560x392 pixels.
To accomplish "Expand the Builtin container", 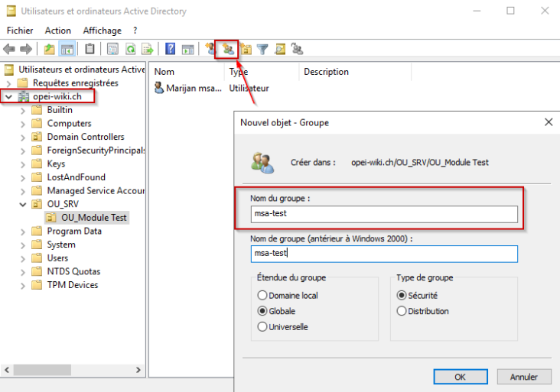I will tap(23, 111).
